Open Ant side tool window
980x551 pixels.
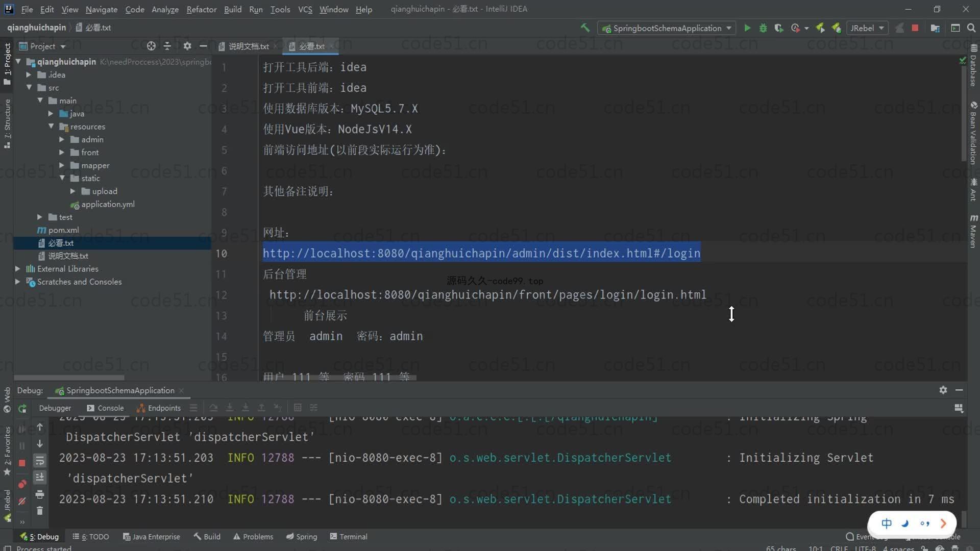click(973, 189)
